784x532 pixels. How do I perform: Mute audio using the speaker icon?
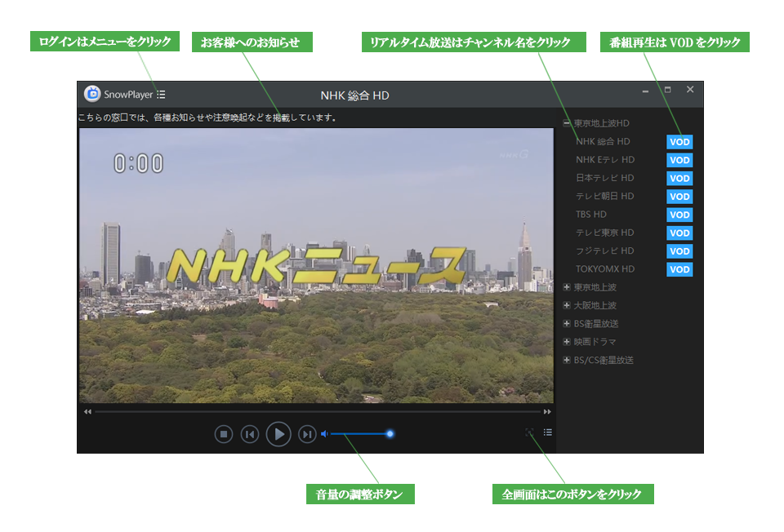click(x=324, y=433)
